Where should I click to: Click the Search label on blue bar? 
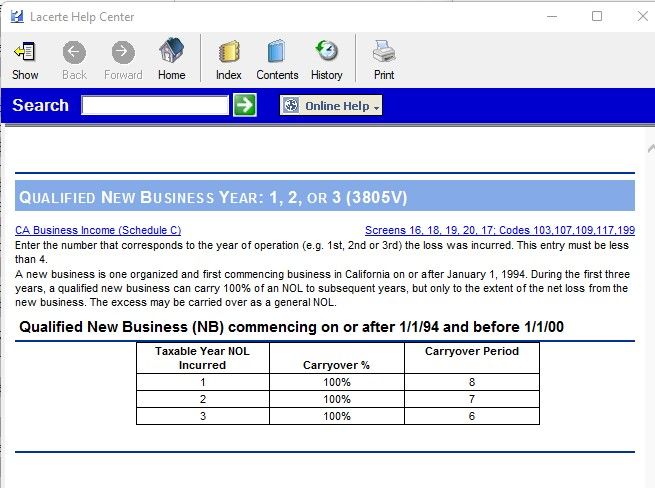41,105
